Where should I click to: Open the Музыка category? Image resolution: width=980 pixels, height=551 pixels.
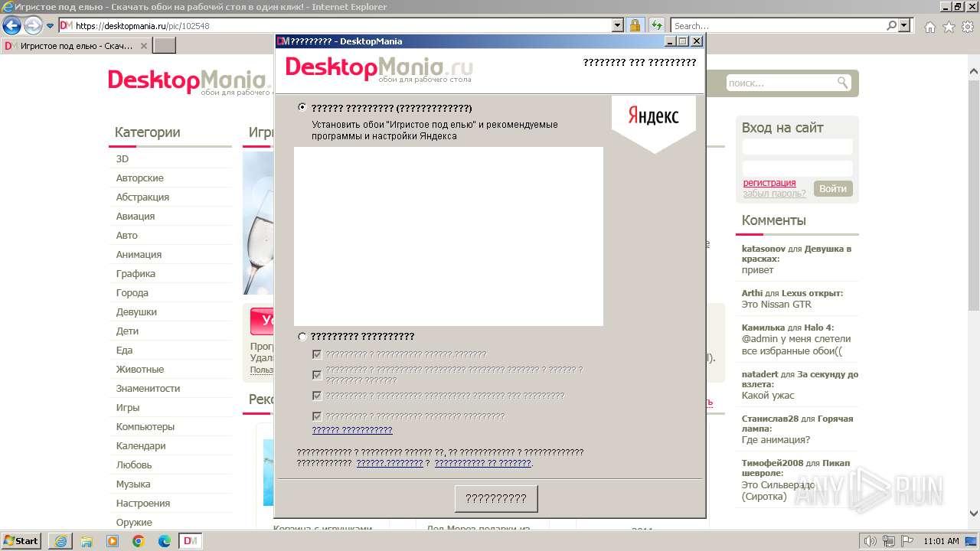(133, 484)
